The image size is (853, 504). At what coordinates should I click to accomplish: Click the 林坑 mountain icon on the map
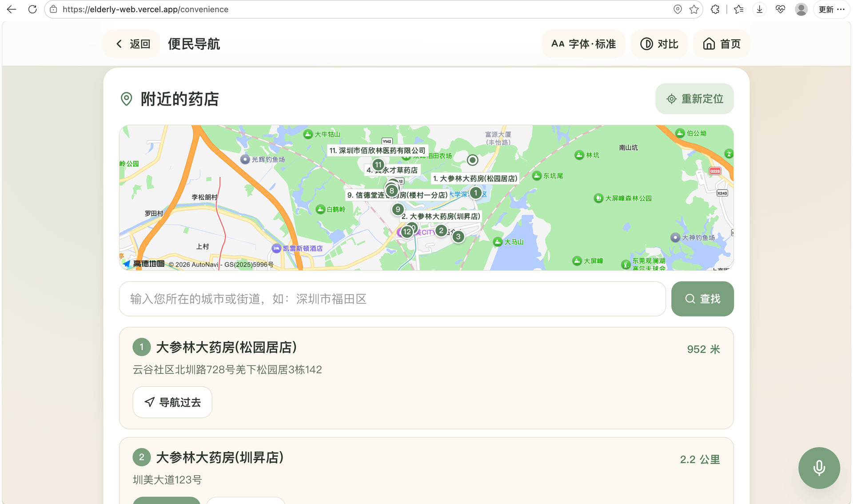[579, 155]
